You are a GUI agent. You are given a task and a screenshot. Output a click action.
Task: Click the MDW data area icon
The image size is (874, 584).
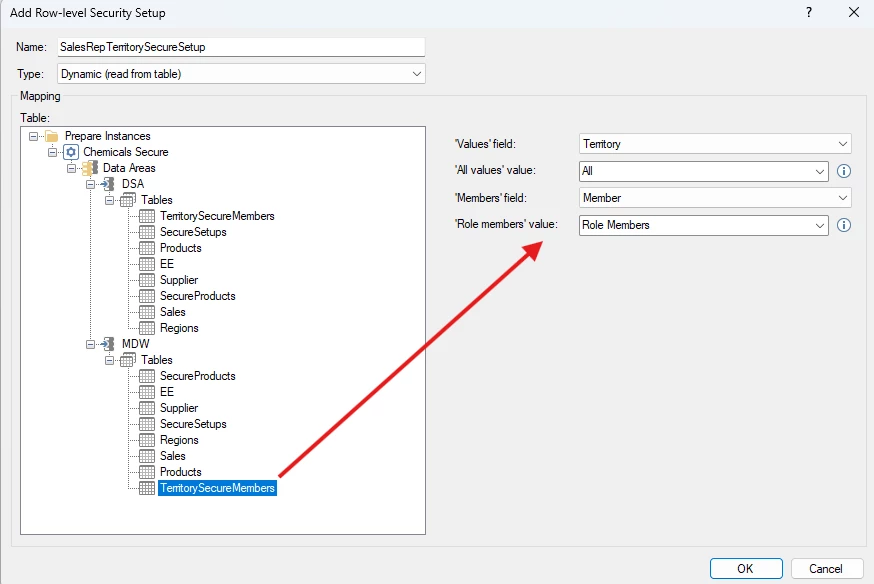coord(108,344)
